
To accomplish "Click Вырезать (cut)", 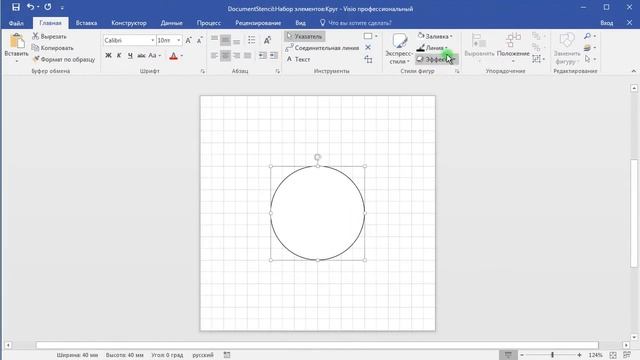I will click(x=49, y=36).
